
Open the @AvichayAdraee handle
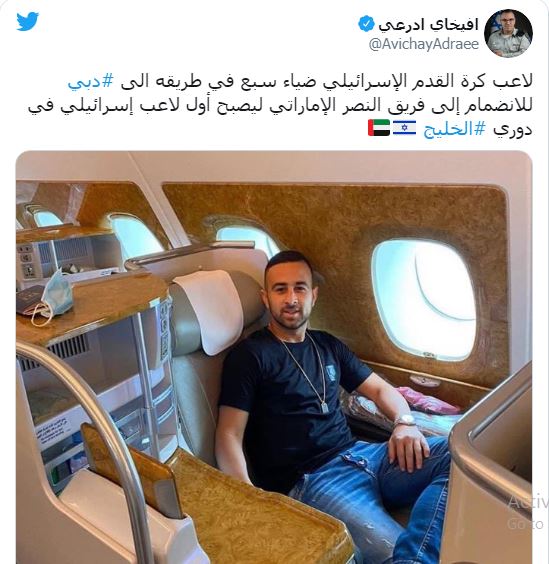(424, 44)
